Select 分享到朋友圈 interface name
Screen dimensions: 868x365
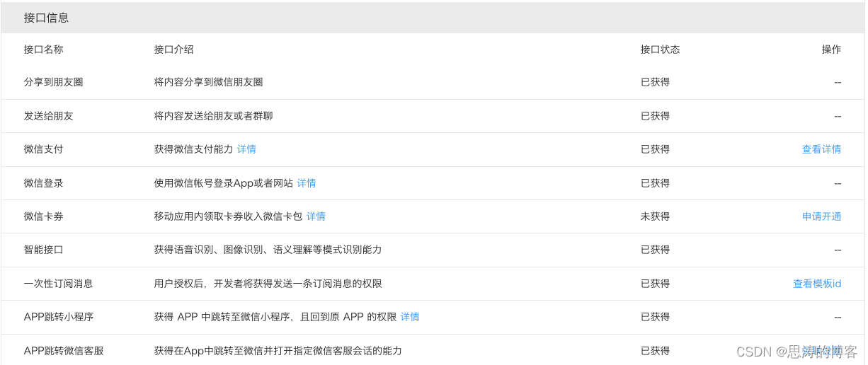(53, 82)
